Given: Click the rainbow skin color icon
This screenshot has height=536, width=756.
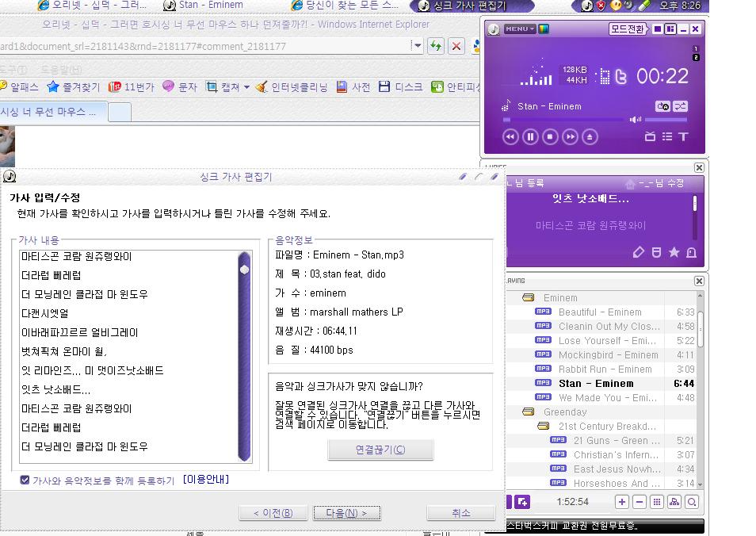Looking at the screenshot, I should click(x=544, y=29).
